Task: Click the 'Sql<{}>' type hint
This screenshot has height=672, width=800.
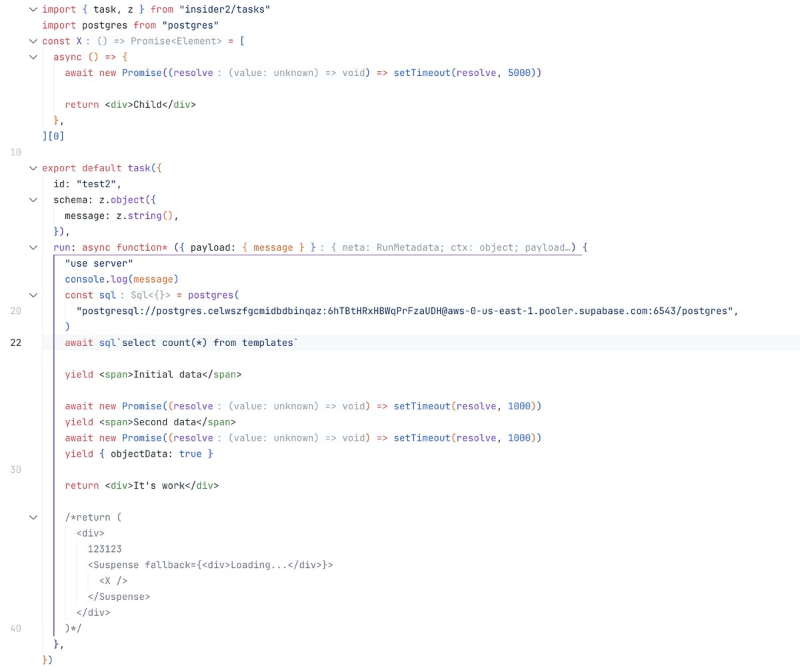Action: click(x=151, y=295)
